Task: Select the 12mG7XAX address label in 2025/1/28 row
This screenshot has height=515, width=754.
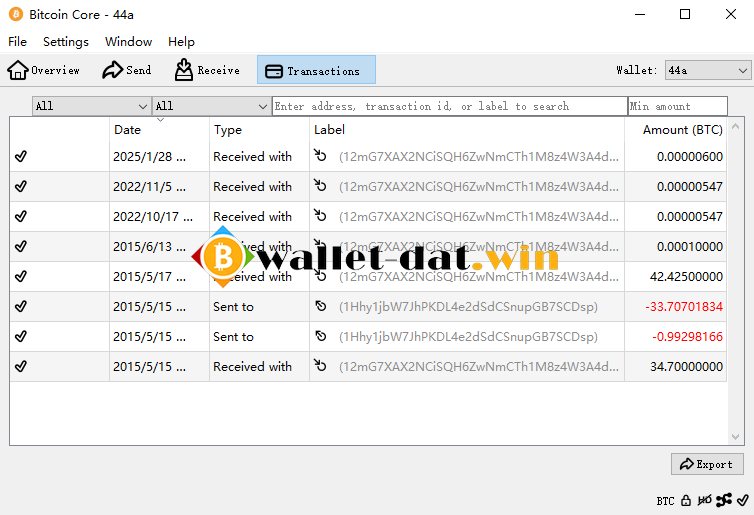Action: (x=479, y=157)
